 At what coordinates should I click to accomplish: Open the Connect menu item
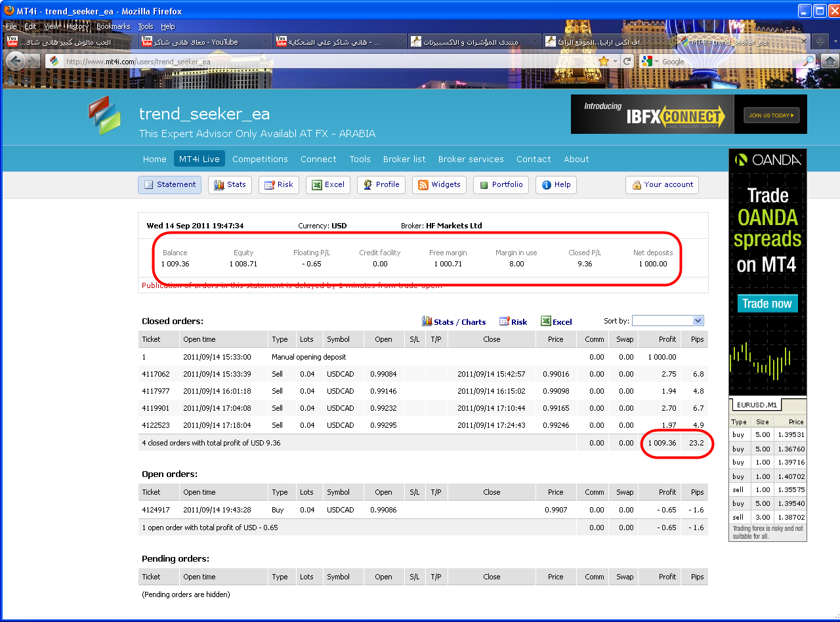pyautogui.click(x=318, y=159)
